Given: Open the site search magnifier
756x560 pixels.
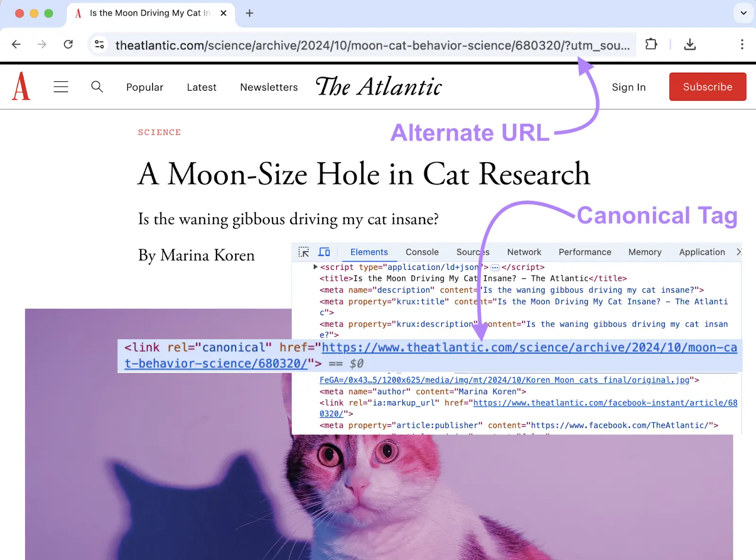Looking at the screenshot, I should point(97,86).
